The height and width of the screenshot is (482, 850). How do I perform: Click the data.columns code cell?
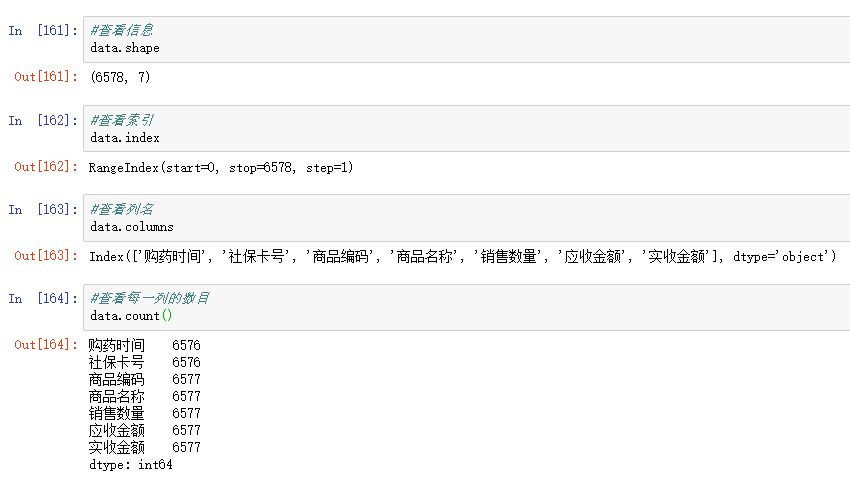tap(466, 218)
